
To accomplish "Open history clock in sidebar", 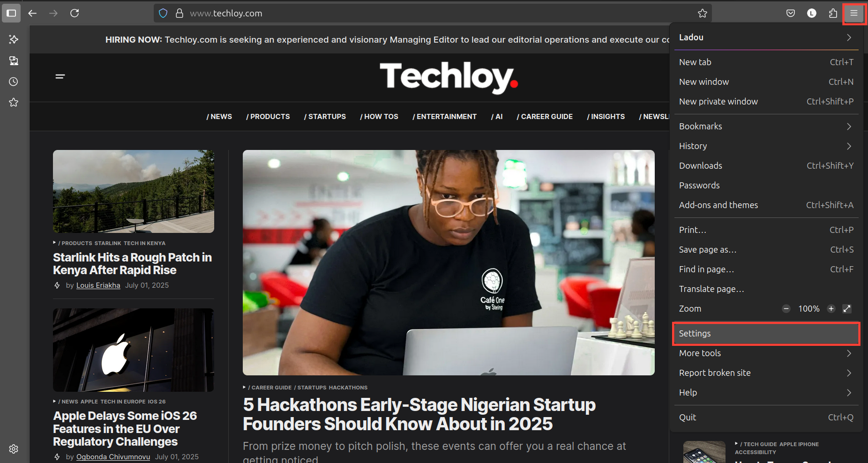I will click(14, 82).
